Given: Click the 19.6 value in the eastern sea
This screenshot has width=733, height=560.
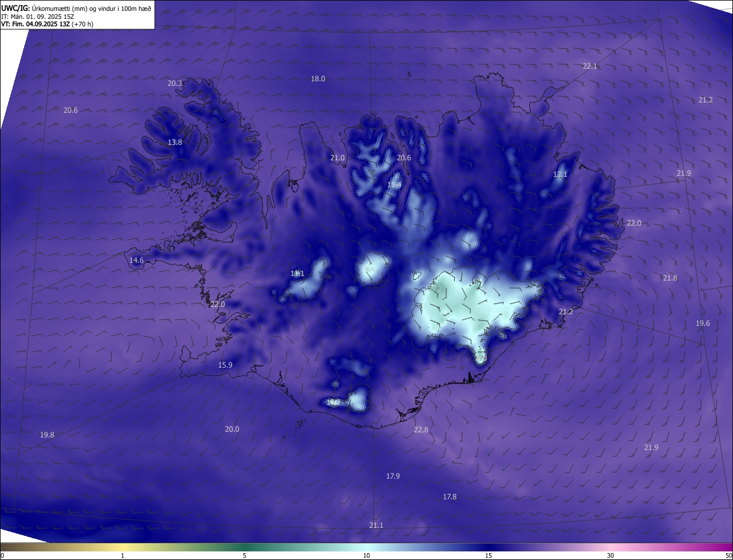Looking at the screenshot, I should (x=703, y=324).
